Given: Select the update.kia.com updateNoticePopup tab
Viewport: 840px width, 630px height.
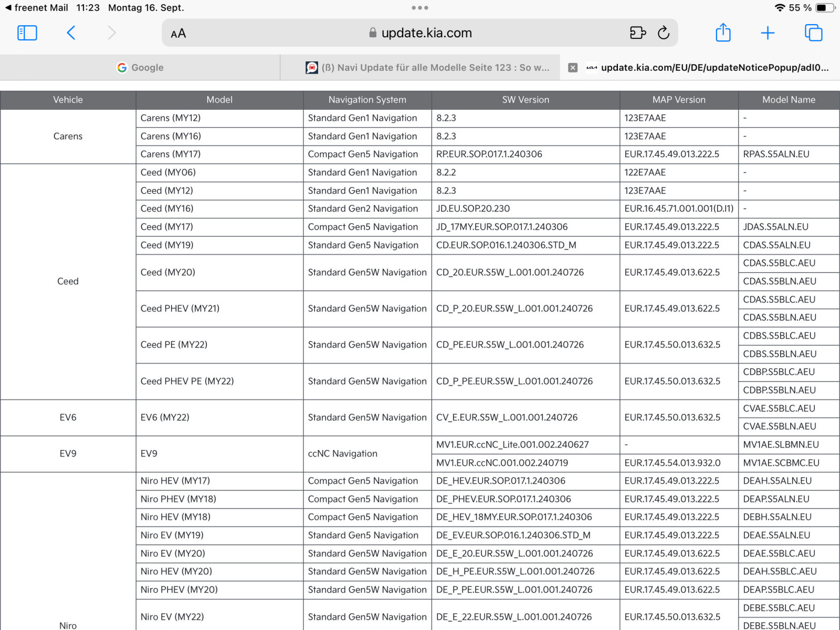Looking at the screenshot, I should coord(700,68).
